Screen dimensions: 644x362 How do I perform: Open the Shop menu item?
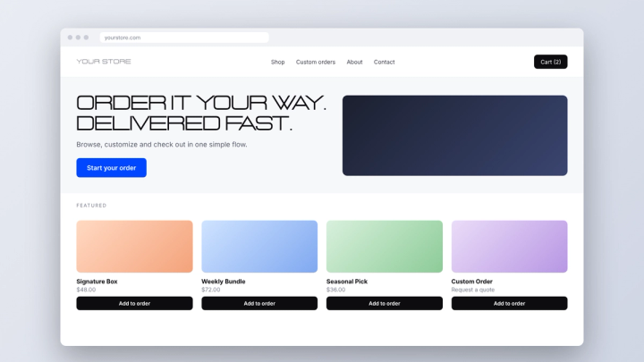point(277,62)
